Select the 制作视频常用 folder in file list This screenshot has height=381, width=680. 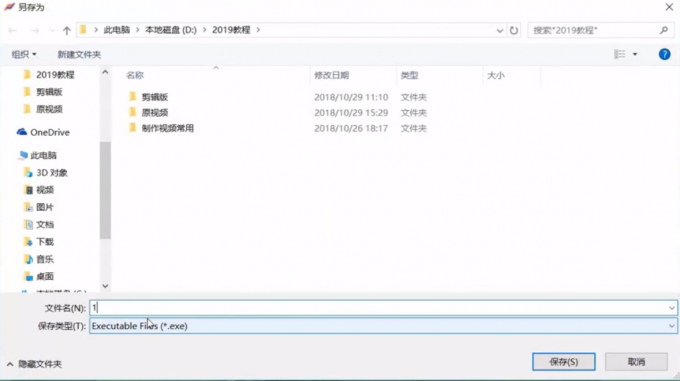(x=167, y=128)
